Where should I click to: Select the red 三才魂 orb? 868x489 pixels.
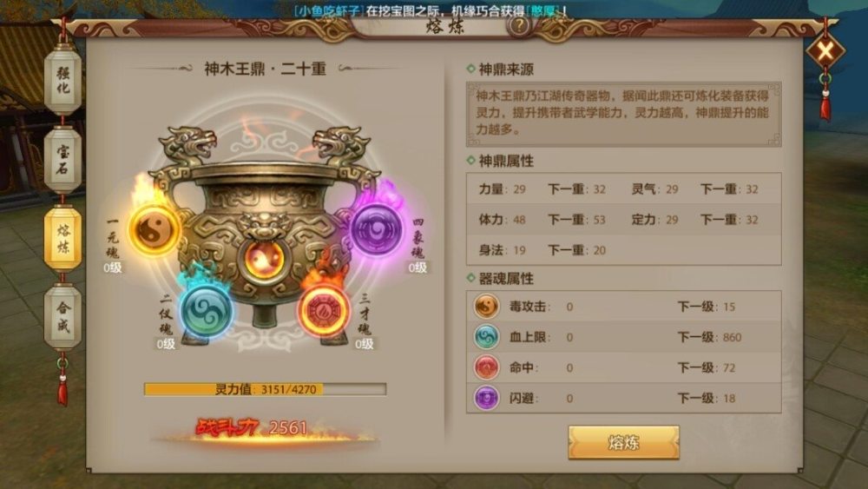click(323, 310)
